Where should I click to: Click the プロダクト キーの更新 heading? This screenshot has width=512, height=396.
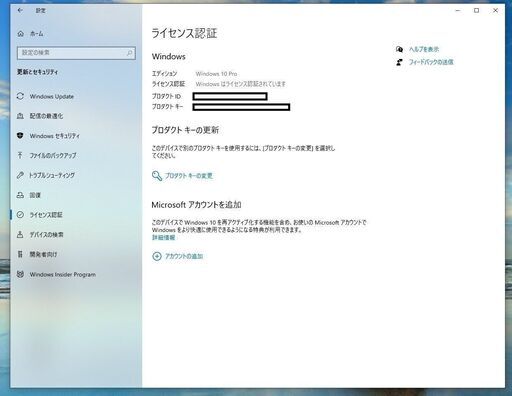coord(185,130)
